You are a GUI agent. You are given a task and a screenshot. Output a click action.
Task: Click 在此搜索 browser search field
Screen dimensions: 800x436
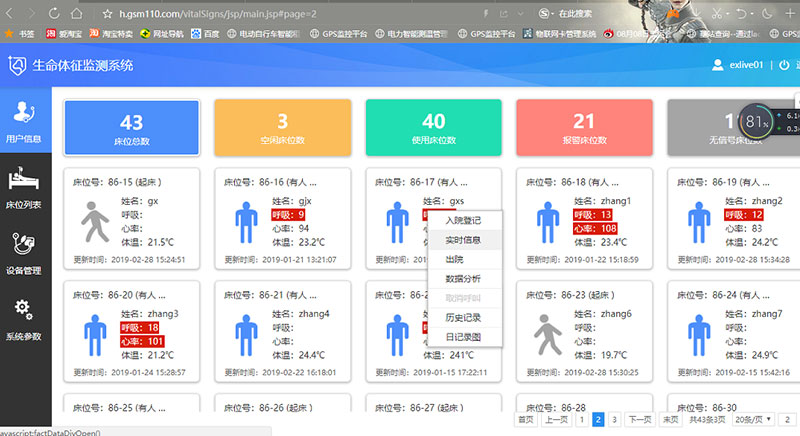tap(576, 14)
